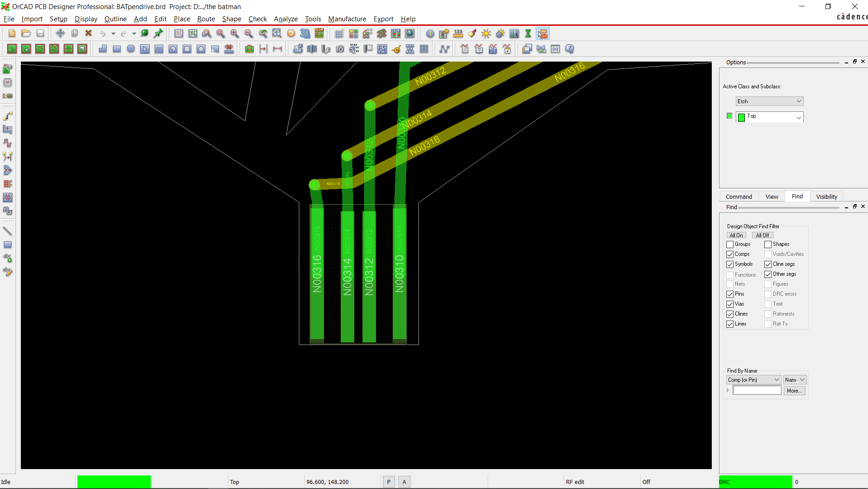Viewport: 868px width, 489px height.
Task: Open the Shape menu
Action: click(231, 19)
